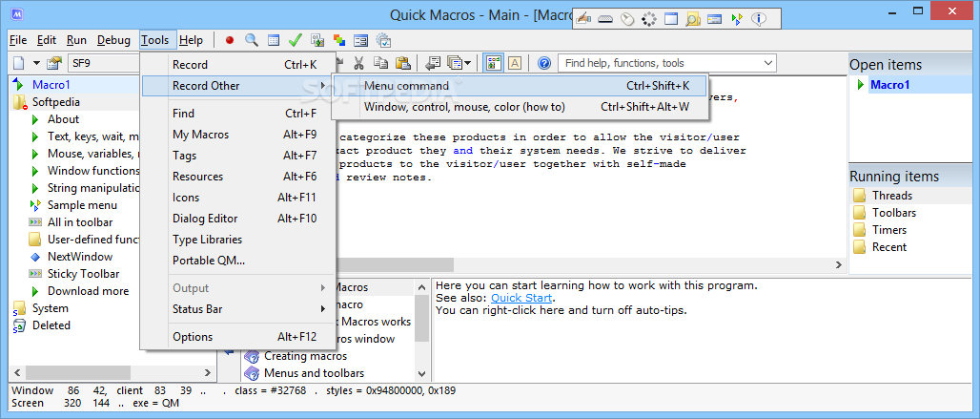Open the new item dropdown arrow
The image size is (980, 419).
coord(36,63)
